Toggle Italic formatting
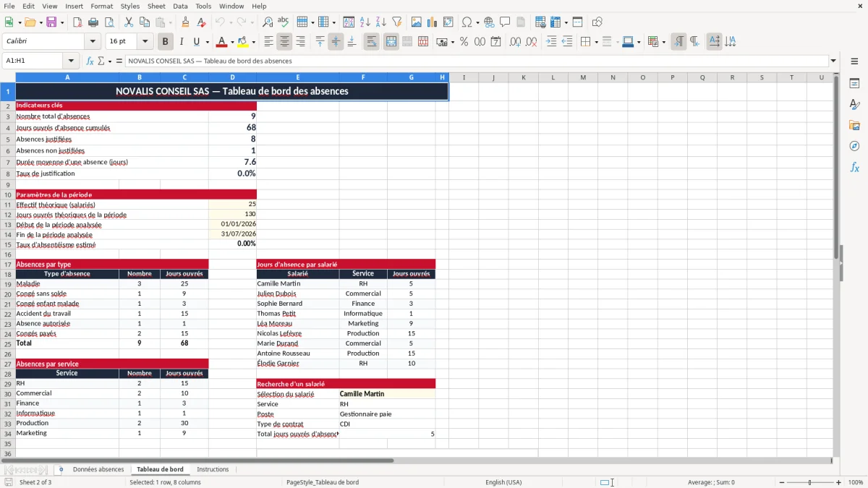The width and height of the screenshot is (868, 488). (x=181, y=42)
